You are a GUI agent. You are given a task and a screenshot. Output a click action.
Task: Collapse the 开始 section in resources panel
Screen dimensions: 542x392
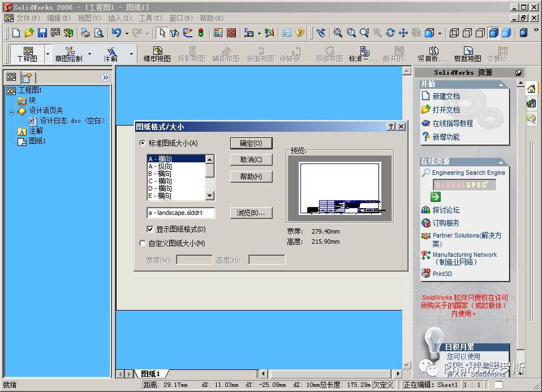pos(501,85)
